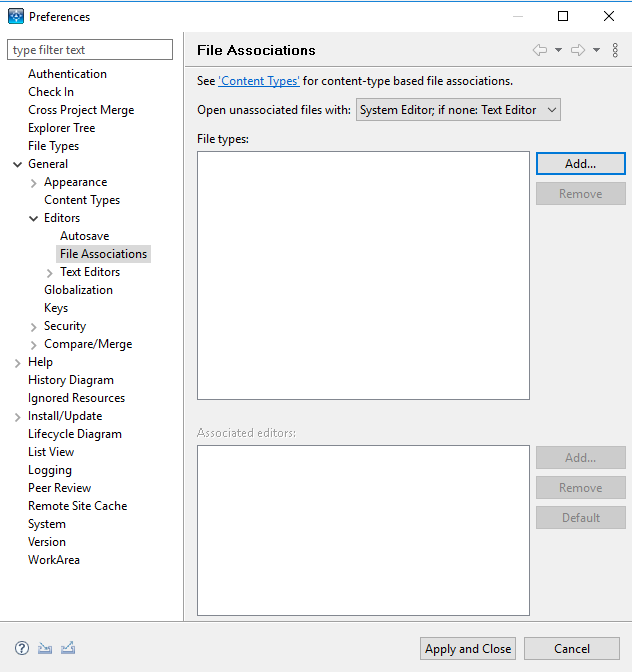Select Check In preference page
The height and width of the screenshot is (672, 632).
(51, 92)
